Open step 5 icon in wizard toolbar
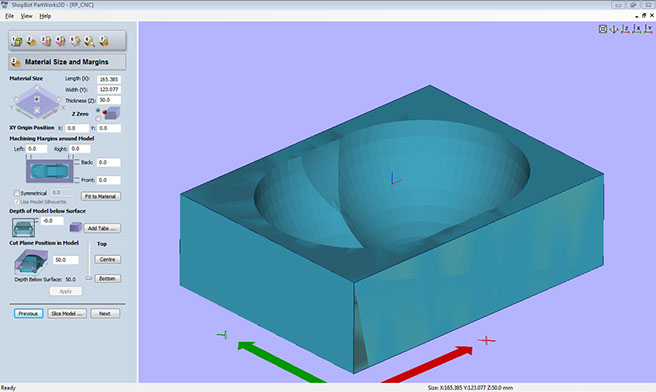 pyautogui.click(x=75, y=41)
